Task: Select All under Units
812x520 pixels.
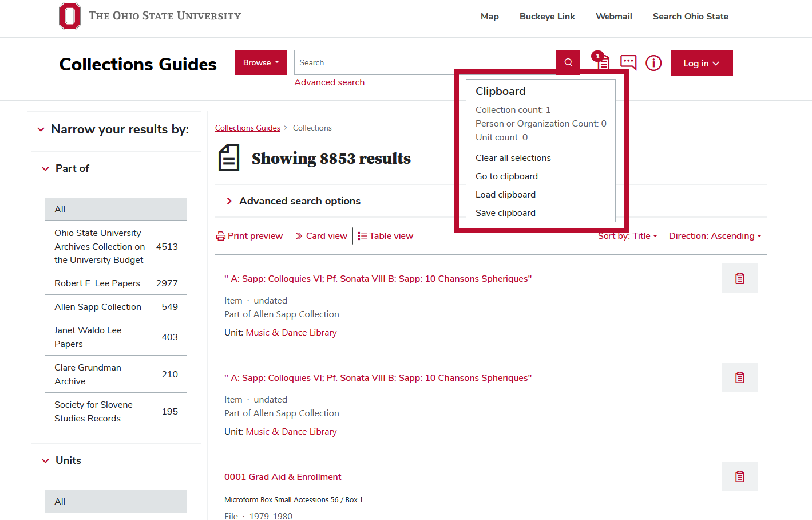Action: (x=116, y=502)
